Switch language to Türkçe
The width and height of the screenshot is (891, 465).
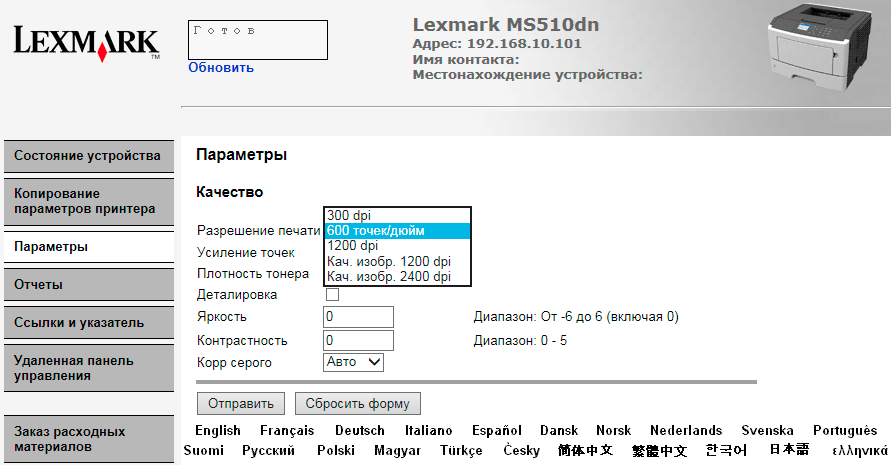point(461,451)
